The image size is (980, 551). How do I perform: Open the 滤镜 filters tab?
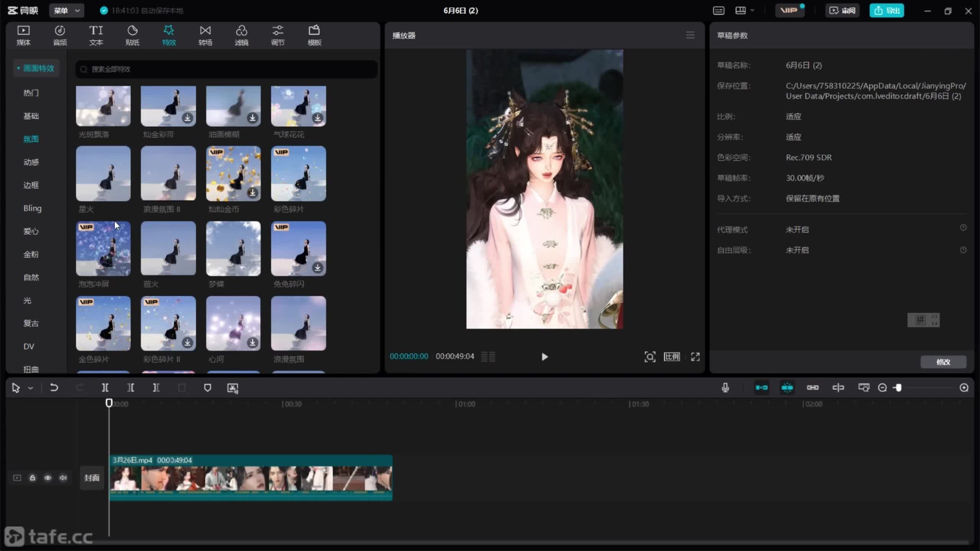click(242, 35)
